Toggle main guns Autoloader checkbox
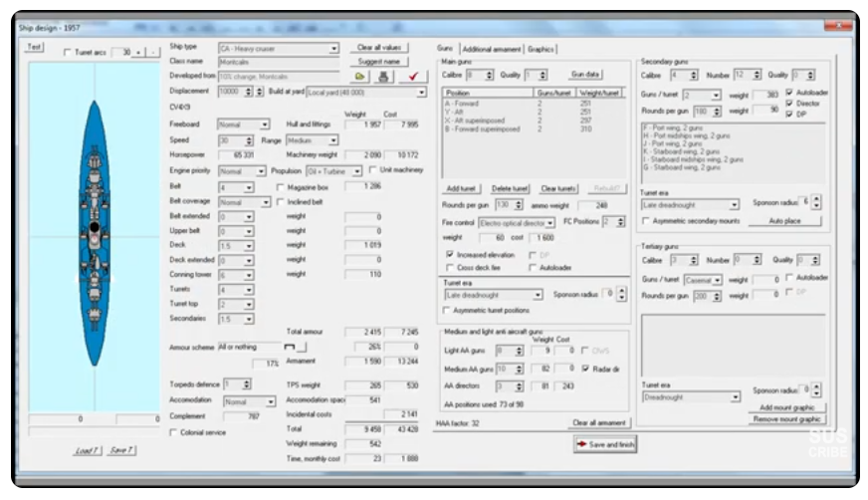This screenshot has width=868, height=500. pyautogui.click(x=533, y=268)
